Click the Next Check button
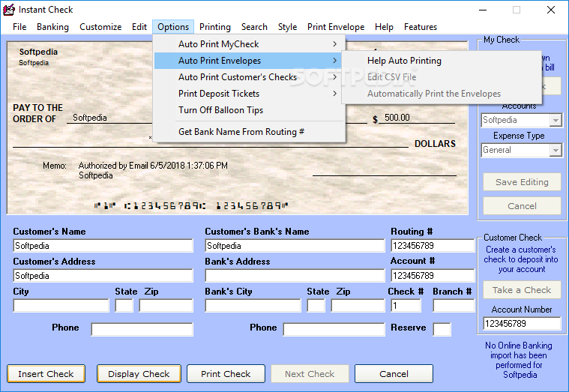 310,374
